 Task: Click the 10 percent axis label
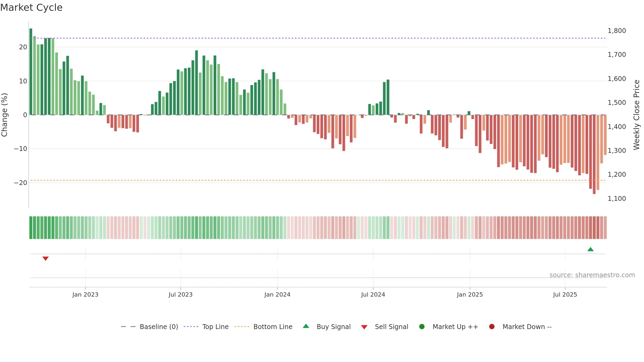point(23,81)
